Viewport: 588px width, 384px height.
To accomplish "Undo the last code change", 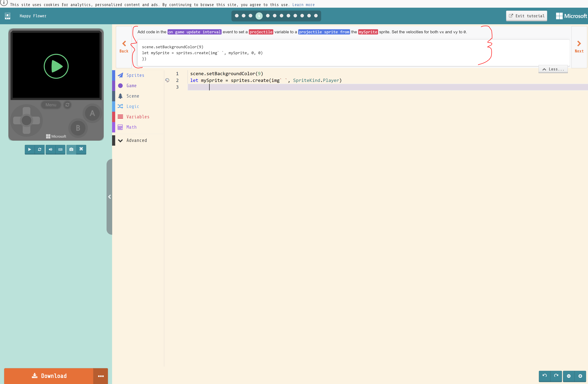I will click(x=545, y=376).
